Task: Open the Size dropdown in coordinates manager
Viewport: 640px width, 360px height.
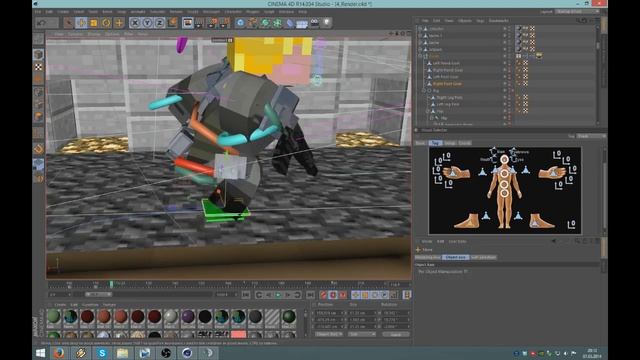Action: 362,334
